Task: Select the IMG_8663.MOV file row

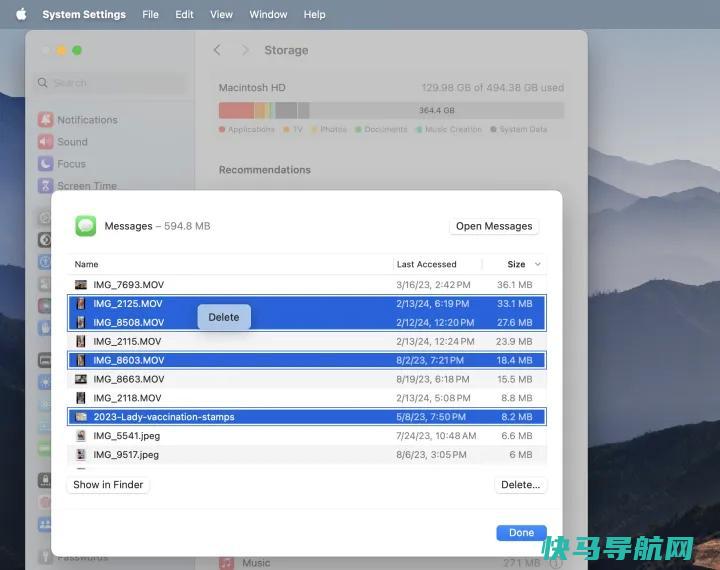Action: coord(307,379)
